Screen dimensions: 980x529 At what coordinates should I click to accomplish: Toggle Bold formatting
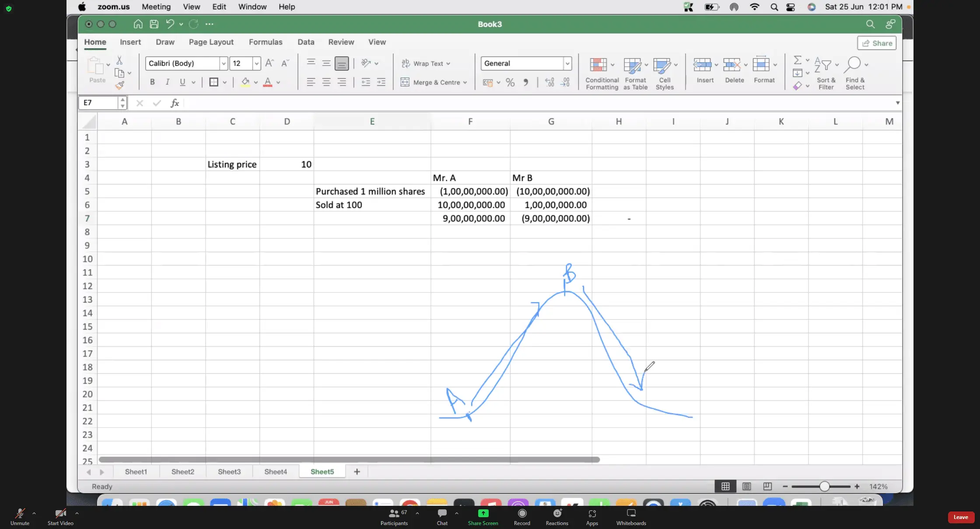pos(152,82)
